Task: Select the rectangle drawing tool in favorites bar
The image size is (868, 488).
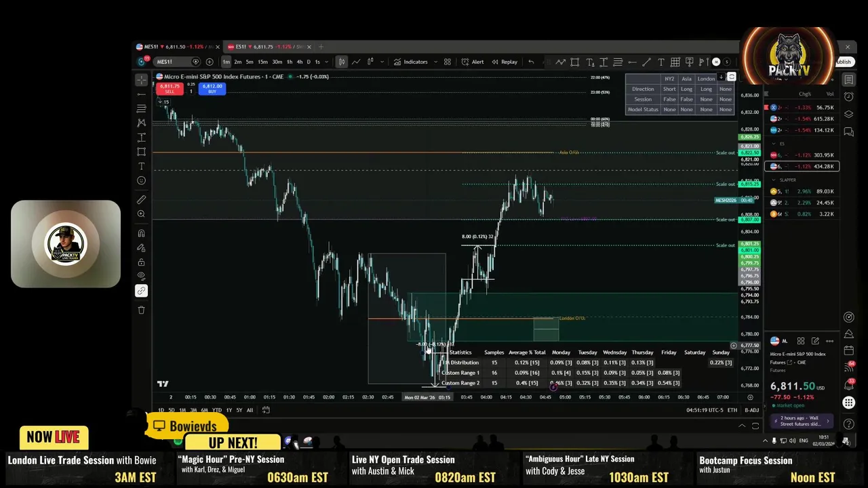Action: coord(575,62)
